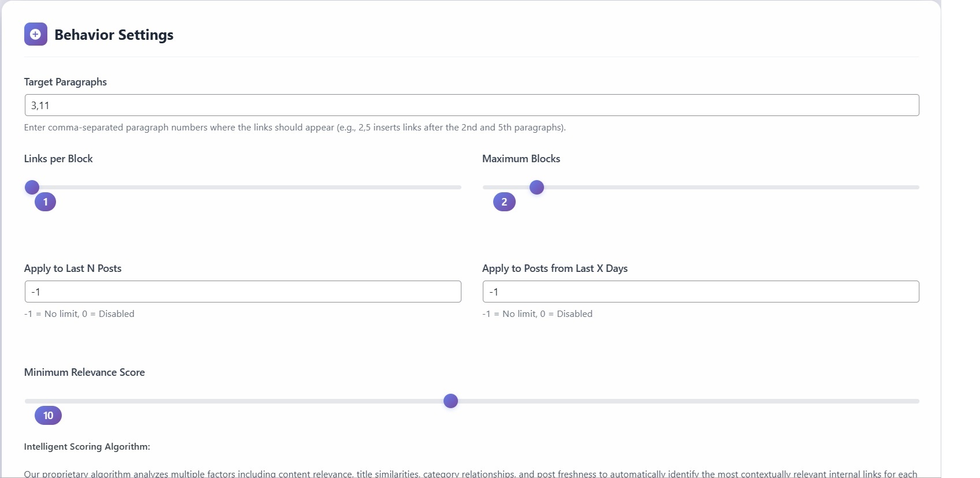The width and height of the screenshot is (980, 478).
Task: Click the proprietary algorithm description paragraph
Action: (471, 473)
